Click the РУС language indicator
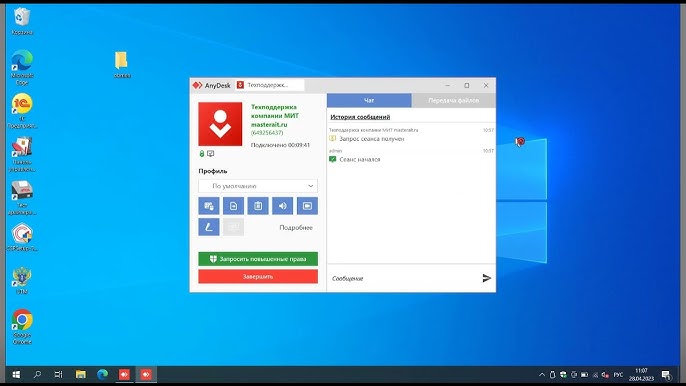The width and height of the screenshot is (686, 386). point(618,375)
